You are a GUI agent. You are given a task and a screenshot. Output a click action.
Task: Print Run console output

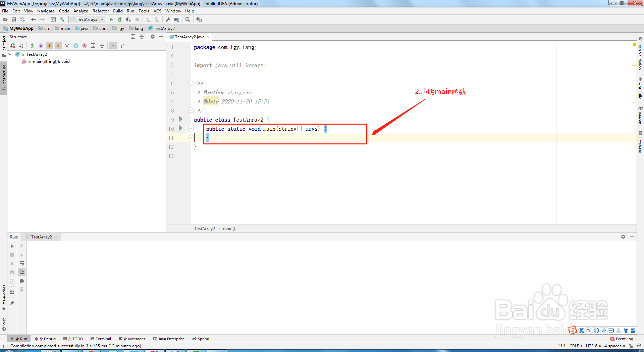tap(22, 281)
